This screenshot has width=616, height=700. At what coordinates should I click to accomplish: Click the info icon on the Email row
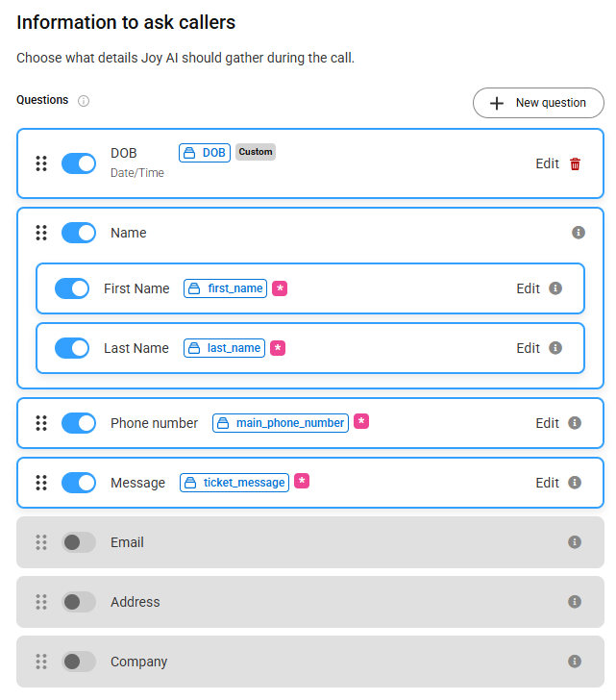pos(575,542)
